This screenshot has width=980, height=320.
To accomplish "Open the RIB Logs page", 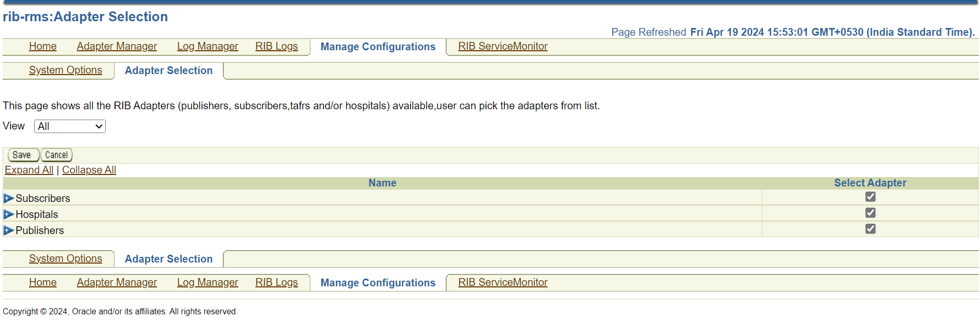I will (x=276, y=46).
